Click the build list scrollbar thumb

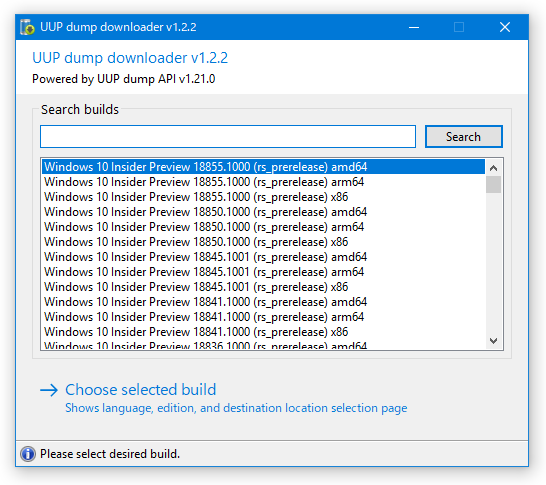tap(493, 185)
